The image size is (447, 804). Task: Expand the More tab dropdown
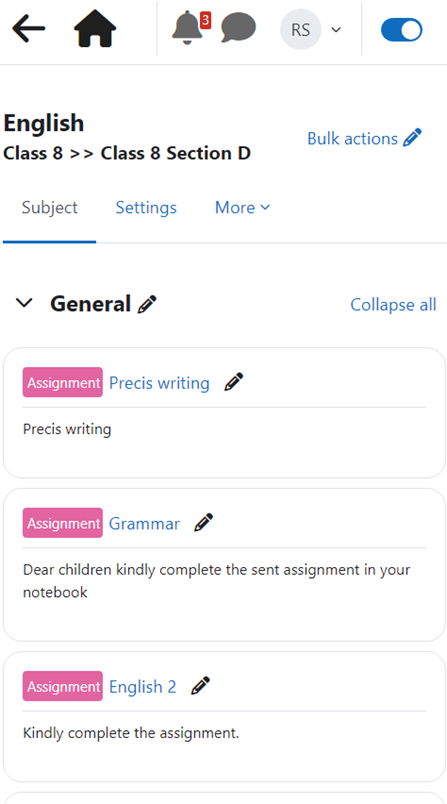(x=242, y=207)
